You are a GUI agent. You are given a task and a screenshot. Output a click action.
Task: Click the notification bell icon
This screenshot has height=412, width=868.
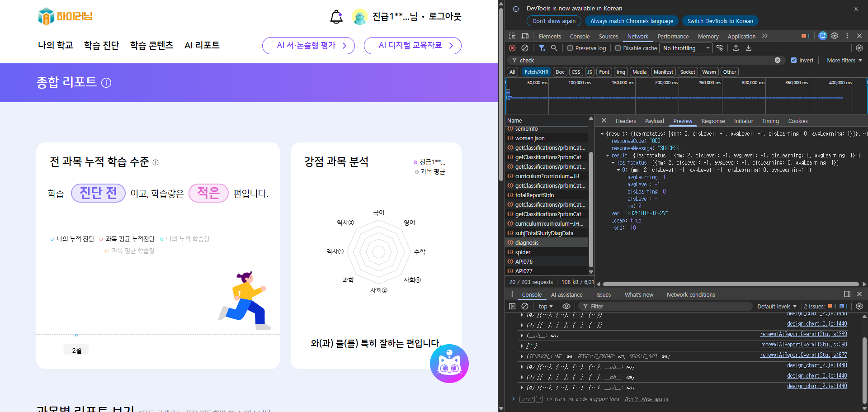pyautogui.click(x=336, y=17)
